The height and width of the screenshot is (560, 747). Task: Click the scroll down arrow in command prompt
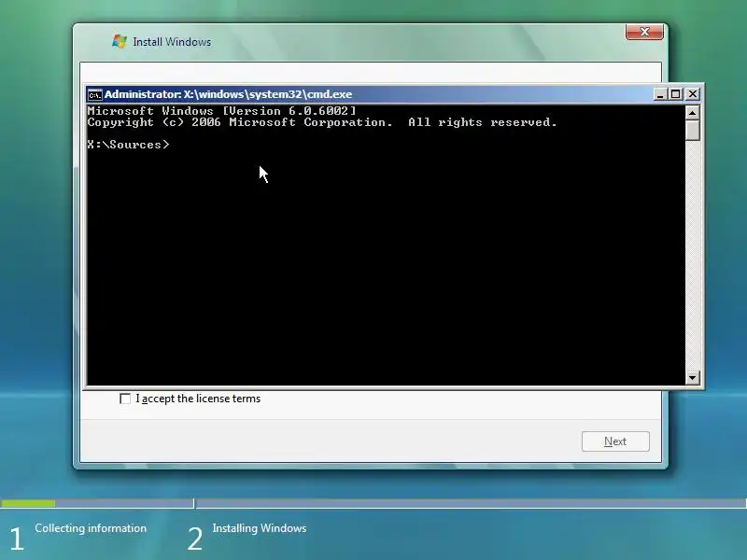692,378
